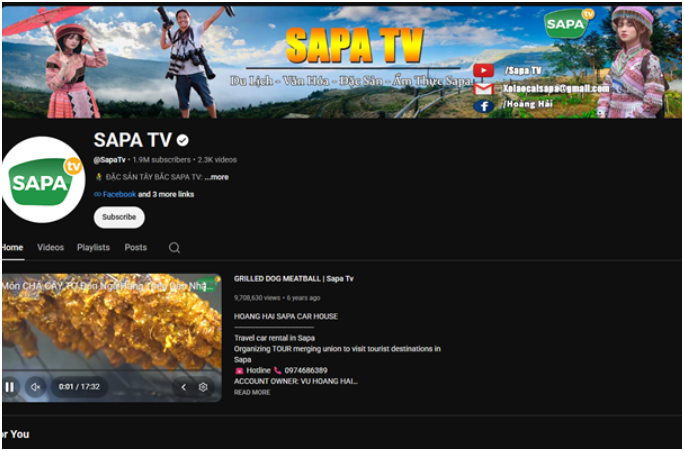Subscribe to the SAPA TV channel
The width and height of the screenshot is (684, 451).
pos(119,217)
